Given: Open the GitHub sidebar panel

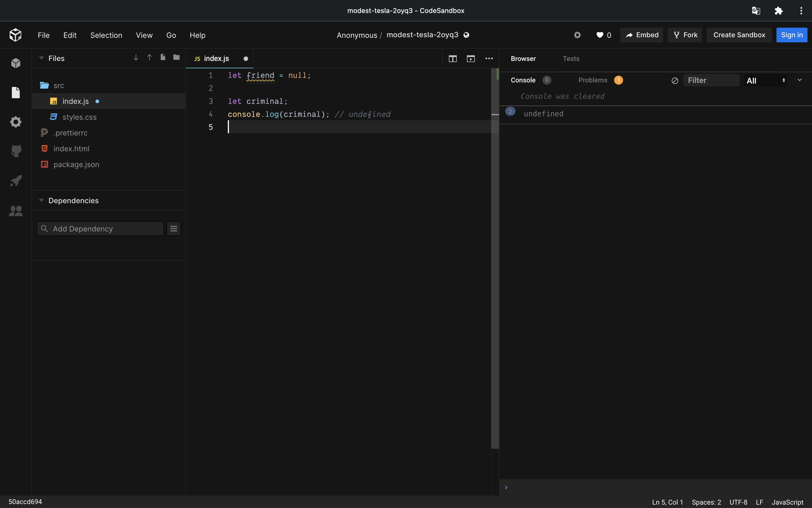Looking at the screenshot, I should point(16,151).
